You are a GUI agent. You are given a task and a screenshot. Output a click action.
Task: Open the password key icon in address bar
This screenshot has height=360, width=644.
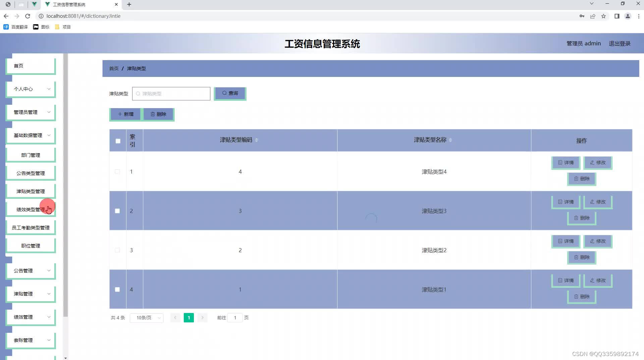pyautogui.click(x=582, y=16)
